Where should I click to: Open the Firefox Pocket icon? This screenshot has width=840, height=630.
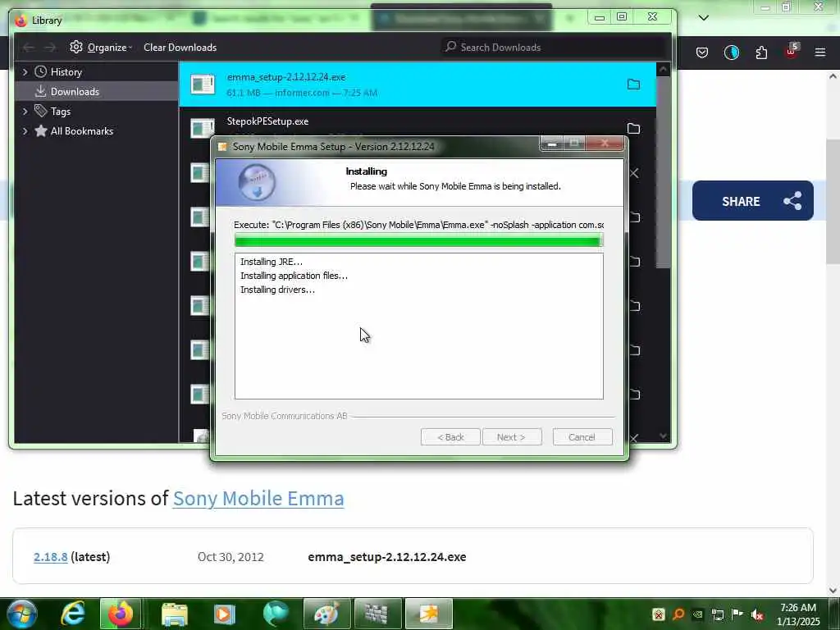(x=702, y=52)
